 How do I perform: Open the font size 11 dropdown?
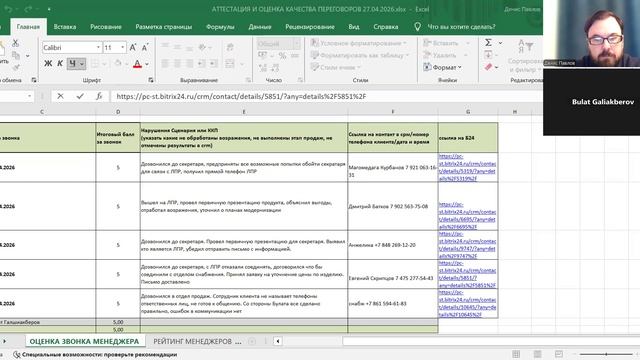point(122,48)
